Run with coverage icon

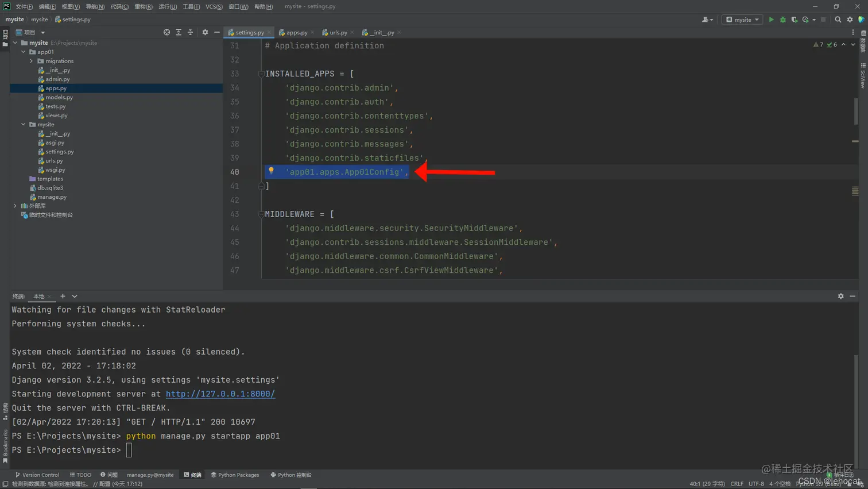[x=795, y=20]
